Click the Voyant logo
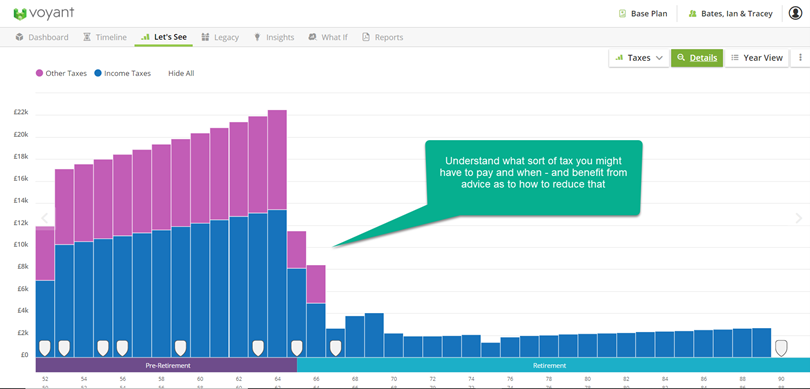This screenshot has height=389, width=810. pos(43,14)
